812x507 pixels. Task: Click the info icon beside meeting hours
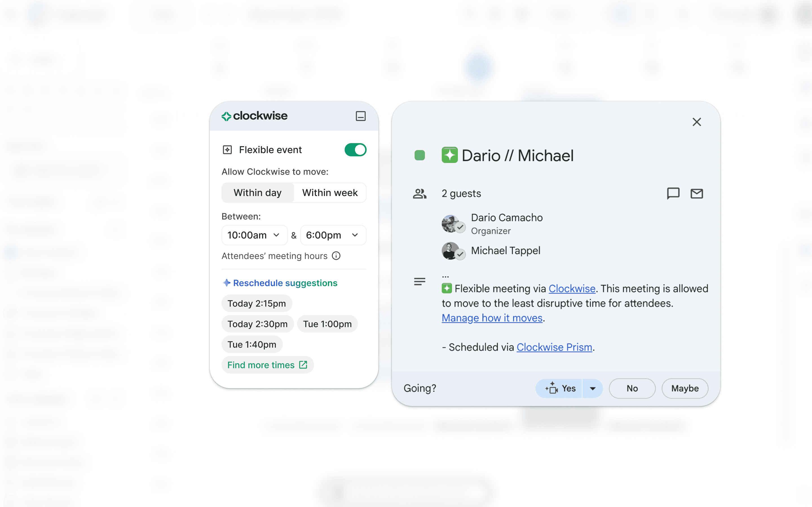tap(336, 256)
